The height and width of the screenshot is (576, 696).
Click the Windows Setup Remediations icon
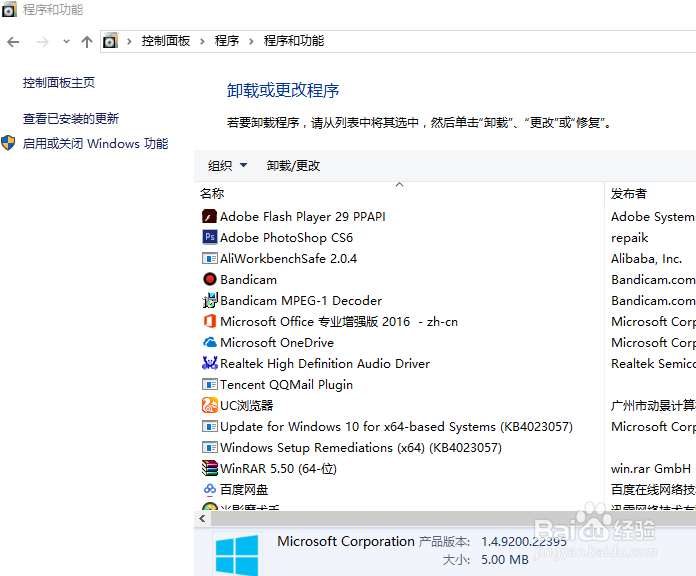210,447
